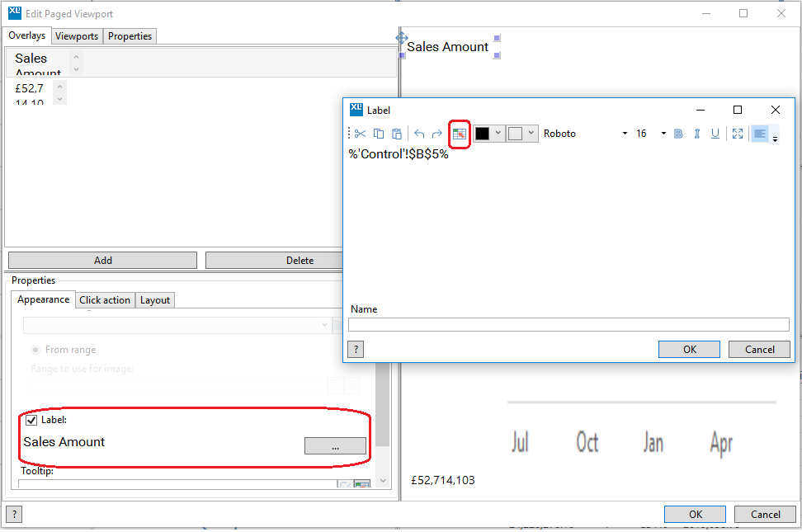Toggle underline text formatting
Image resolution: width=802 pixels, height=532 pixels.
[715, 134]
